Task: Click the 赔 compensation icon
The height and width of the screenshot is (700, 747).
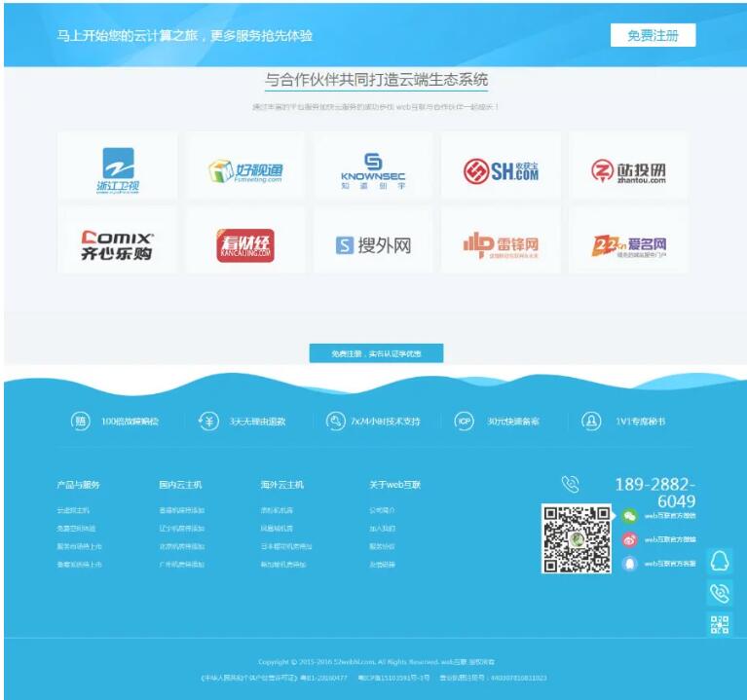Action: tap(81, 421)
